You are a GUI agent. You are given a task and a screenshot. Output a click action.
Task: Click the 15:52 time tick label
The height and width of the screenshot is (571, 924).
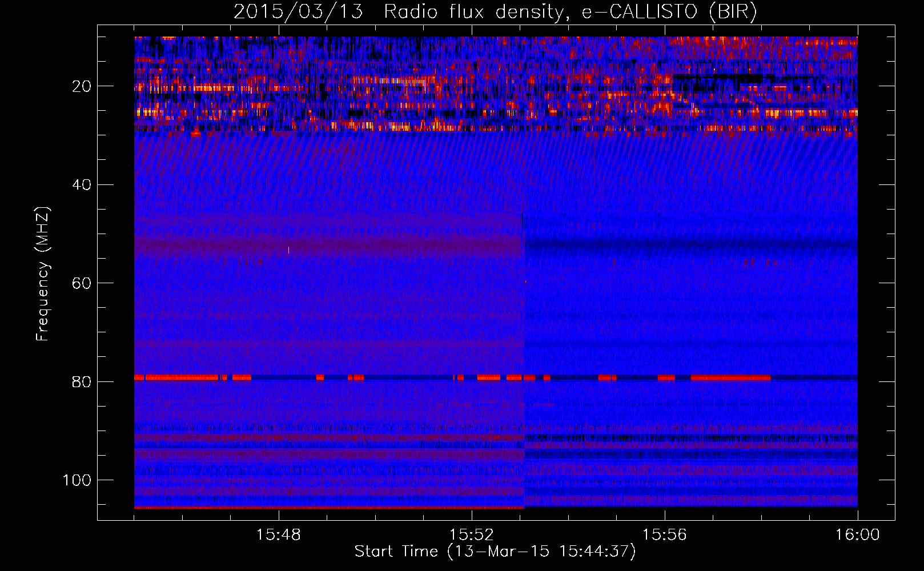[x=472, y=535]
